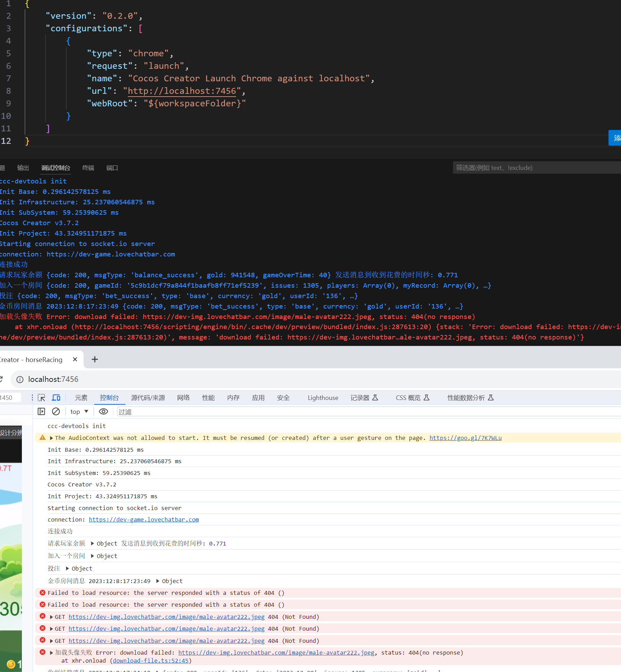Viewport: 621px width, 672px height.
Task: Click the 连接成功 message in Chrome console
Action: pos(60,531)
